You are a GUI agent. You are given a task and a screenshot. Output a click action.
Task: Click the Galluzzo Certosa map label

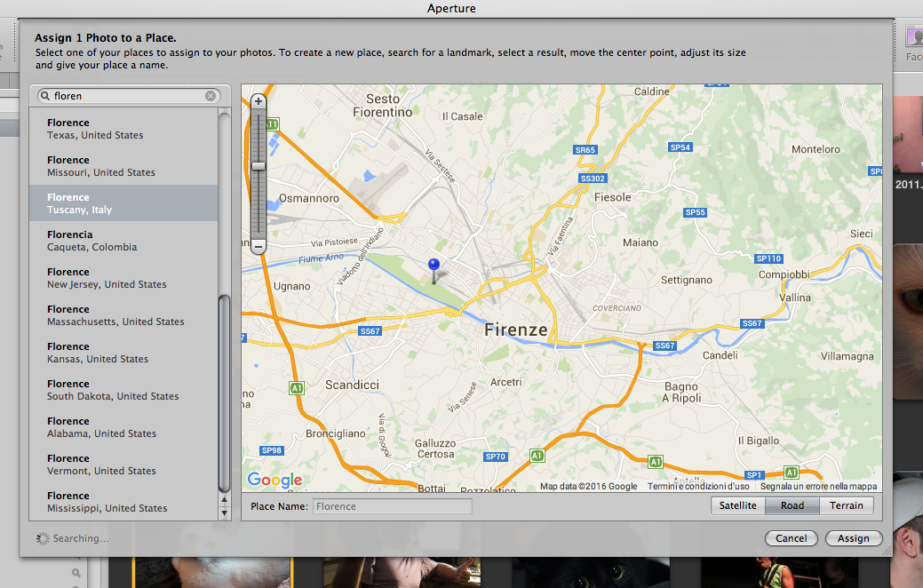[x=435, y=449]
